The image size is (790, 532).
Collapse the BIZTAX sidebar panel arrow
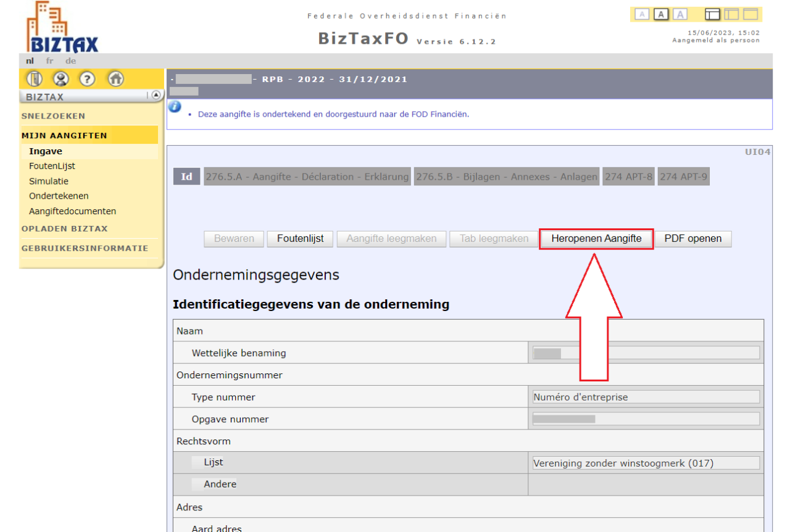(x=156, y=95)
